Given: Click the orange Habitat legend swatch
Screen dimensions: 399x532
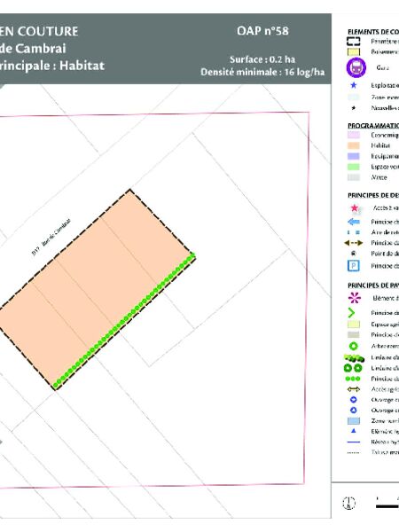Looking at the screenshot, I should (354, 145).
